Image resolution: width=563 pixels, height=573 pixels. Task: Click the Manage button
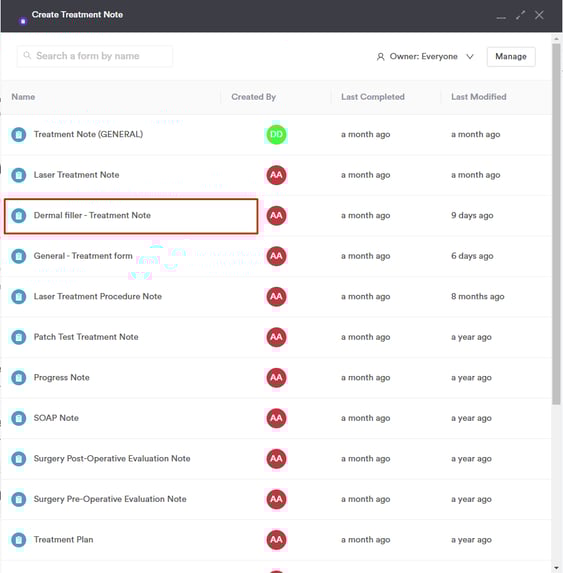511,57
